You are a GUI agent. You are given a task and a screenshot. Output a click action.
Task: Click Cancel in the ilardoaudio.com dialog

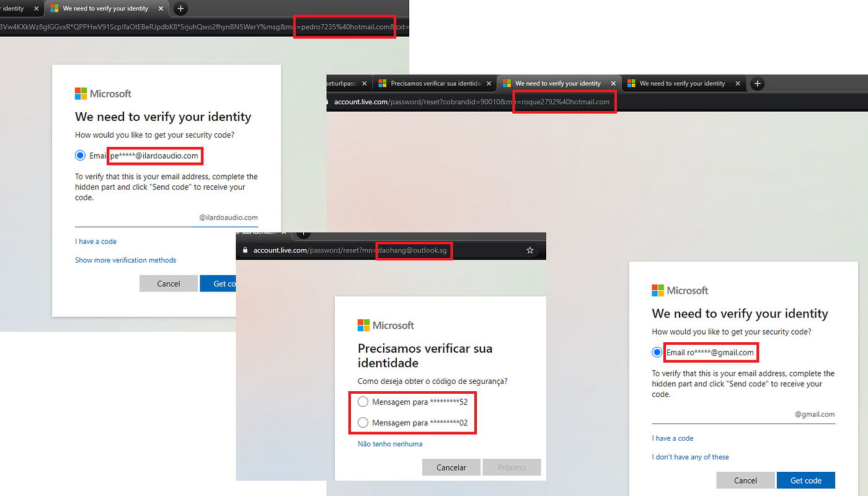click(x=169, y=283)
